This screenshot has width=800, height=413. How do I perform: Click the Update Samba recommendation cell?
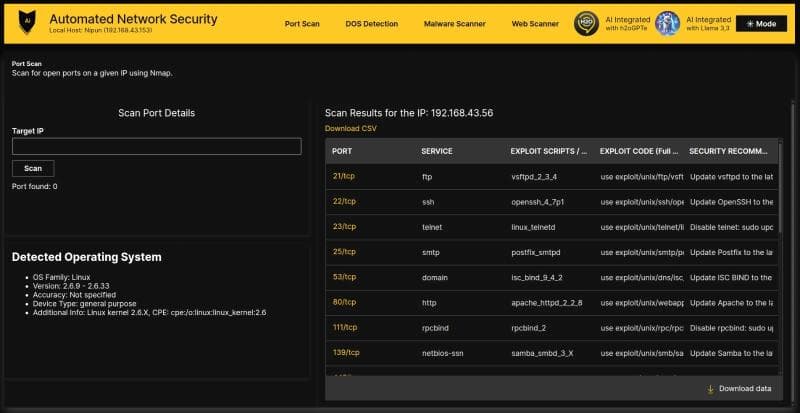[x=731, y=353]
